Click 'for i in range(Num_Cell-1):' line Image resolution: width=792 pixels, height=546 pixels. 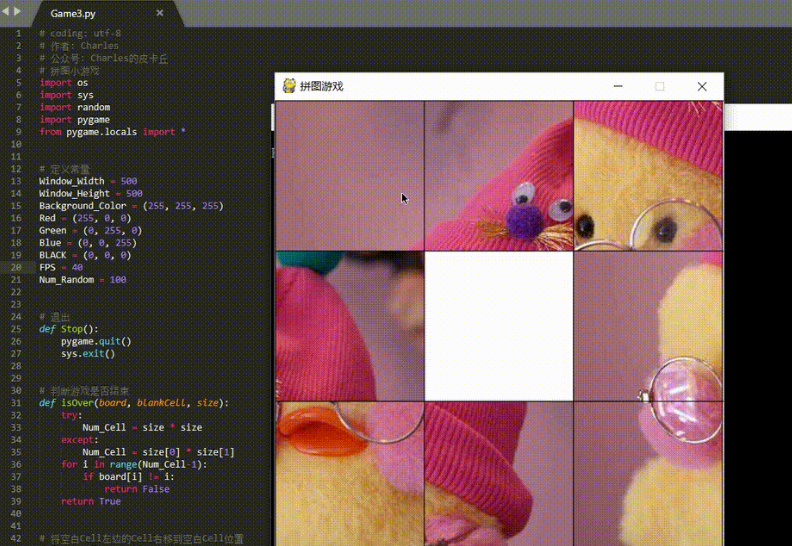click(x=134, y=464)
